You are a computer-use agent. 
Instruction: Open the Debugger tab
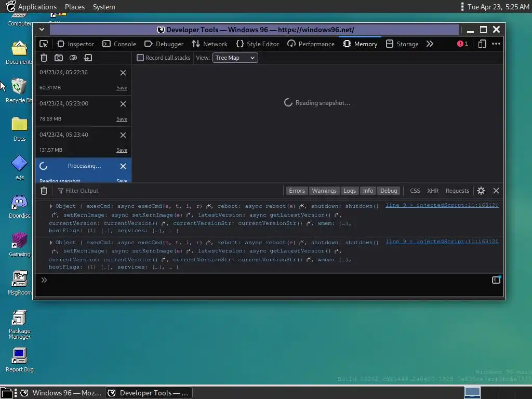(164, 44)
